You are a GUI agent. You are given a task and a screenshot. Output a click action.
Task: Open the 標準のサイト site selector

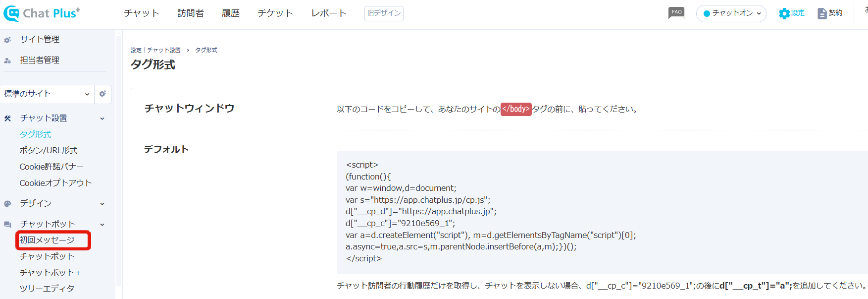pyautogui.click(x=47, y=94)
